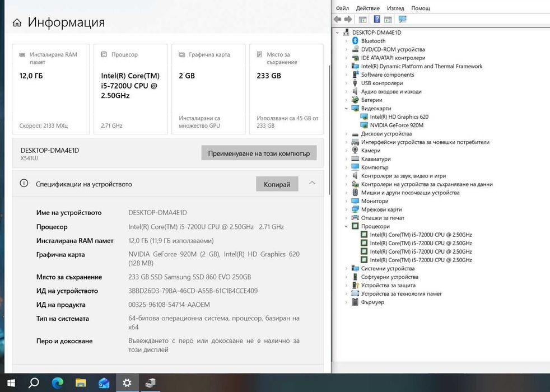Expand the Дискови устройства branch
Viewport: 550px width, 392px height.
(346, 134)
